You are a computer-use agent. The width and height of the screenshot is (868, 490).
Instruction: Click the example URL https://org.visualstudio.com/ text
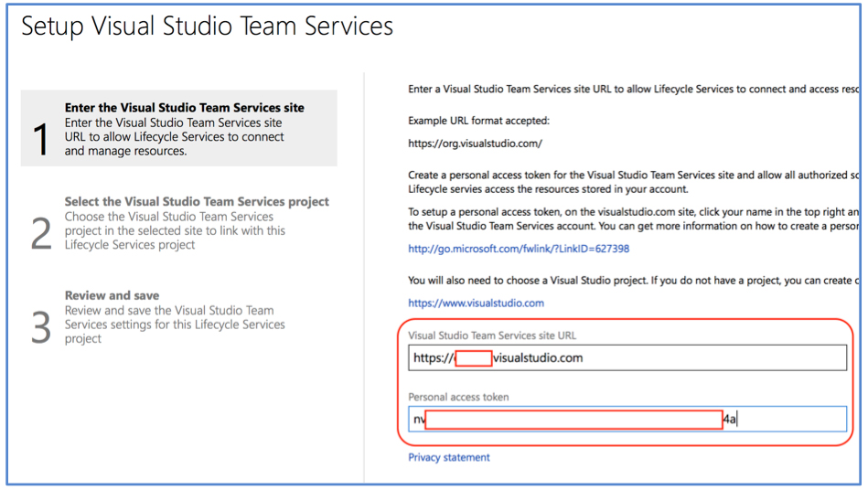475,144
